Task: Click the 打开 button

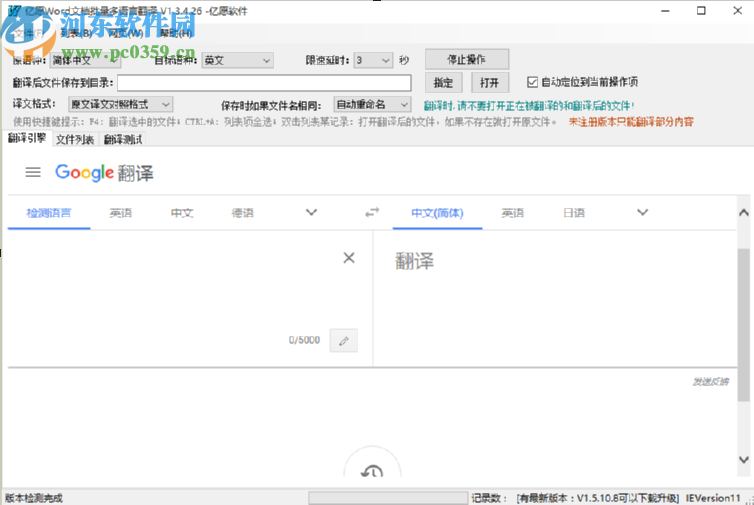Action: (x=490, y=83)
